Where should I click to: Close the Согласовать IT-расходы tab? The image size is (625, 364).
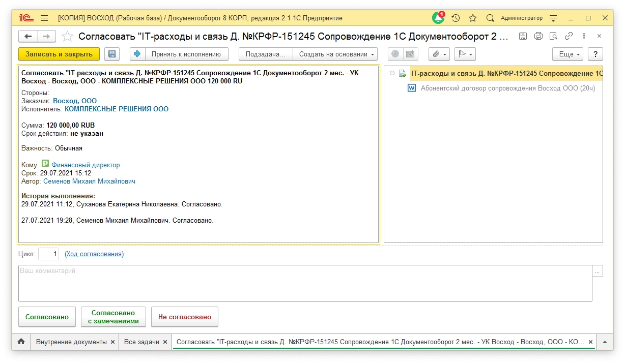click(590, 342)
